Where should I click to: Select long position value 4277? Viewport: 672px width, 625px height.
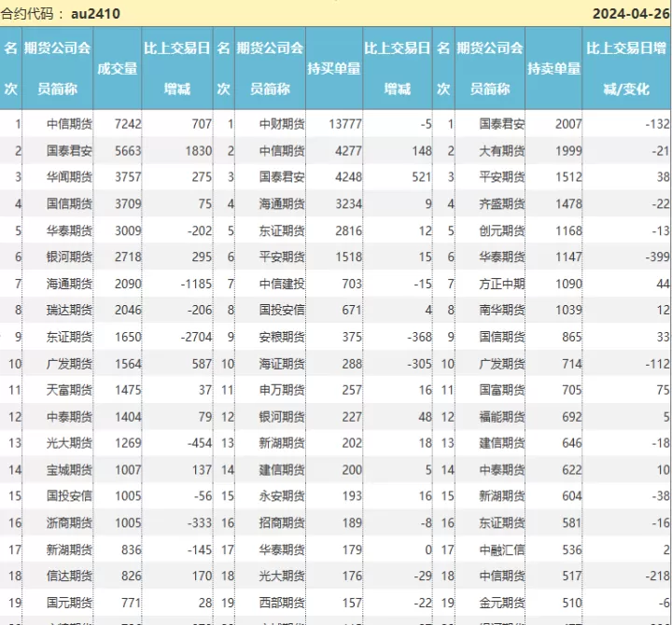coord(348,151)
